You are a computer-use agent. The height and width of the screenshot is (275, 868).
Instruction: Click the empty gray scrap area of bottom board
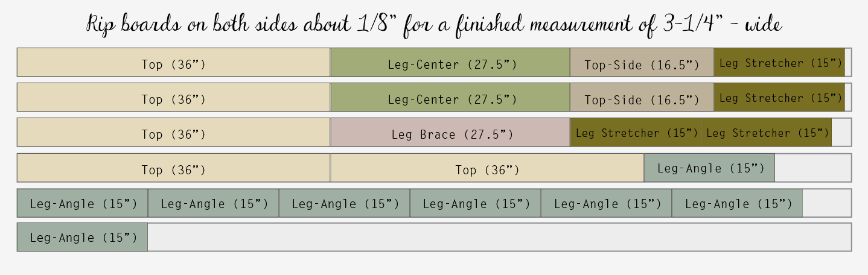point(500,237)
